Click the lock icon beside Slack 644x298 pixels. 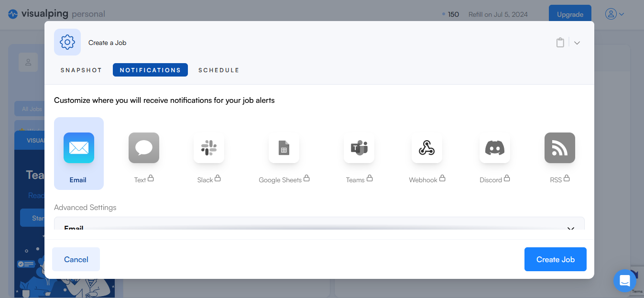point(218,178)
